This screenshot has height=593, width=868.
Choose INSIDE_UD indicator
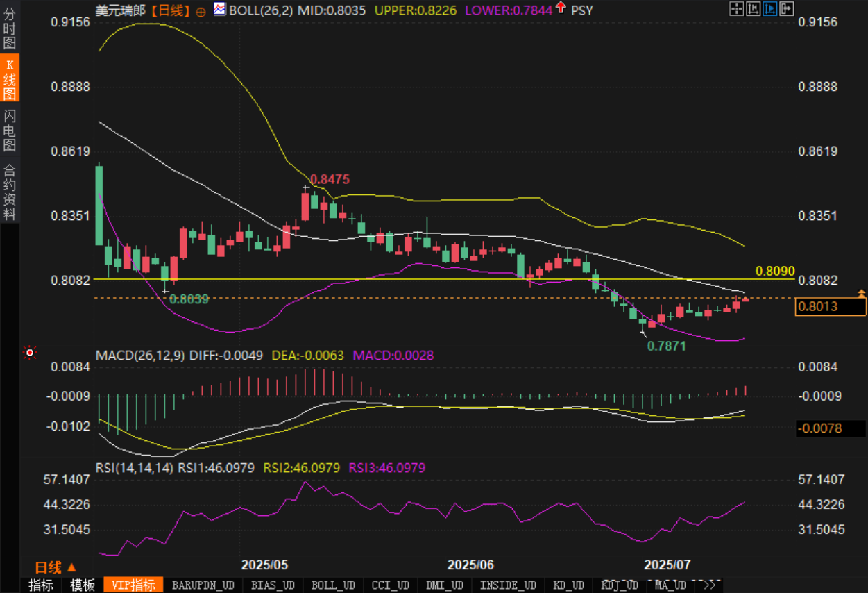click(x=509, y=585)
